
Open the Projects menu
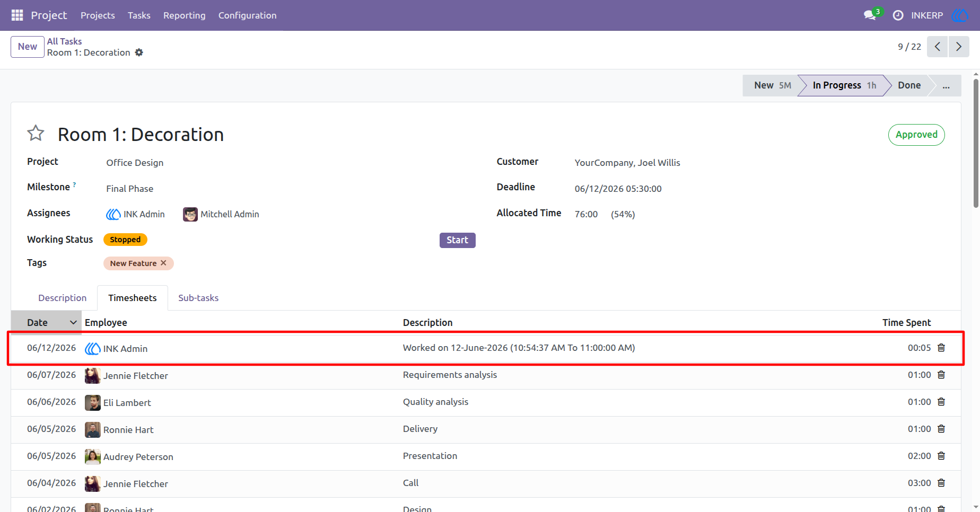[x=98, y=15]
